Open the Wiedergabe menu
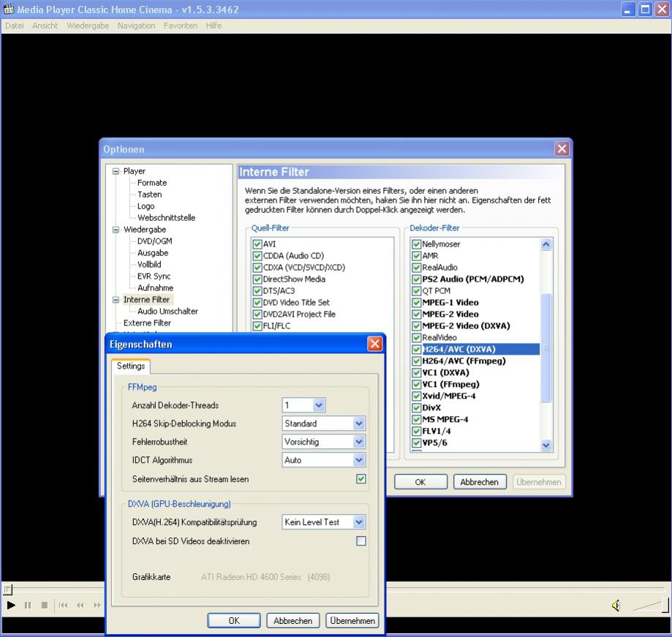672x637 pixels. (88, 26)
